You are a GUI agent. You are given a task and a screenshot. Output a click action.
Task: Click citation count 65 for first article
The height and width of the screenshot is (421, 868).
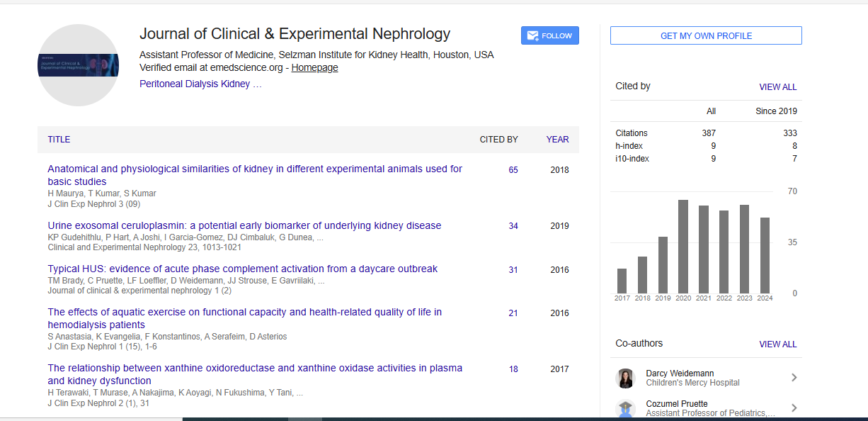coord(513,170)
